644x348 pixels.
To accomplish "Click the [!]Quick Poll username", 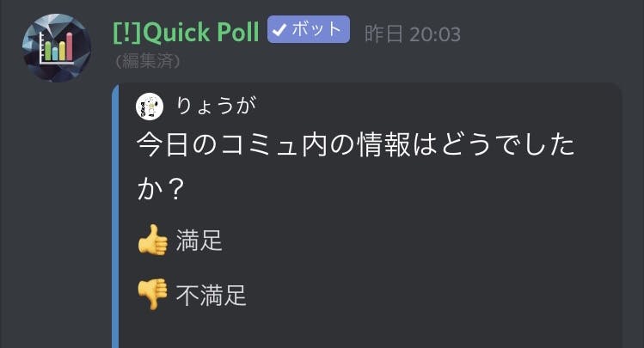I will click(186, 32).
